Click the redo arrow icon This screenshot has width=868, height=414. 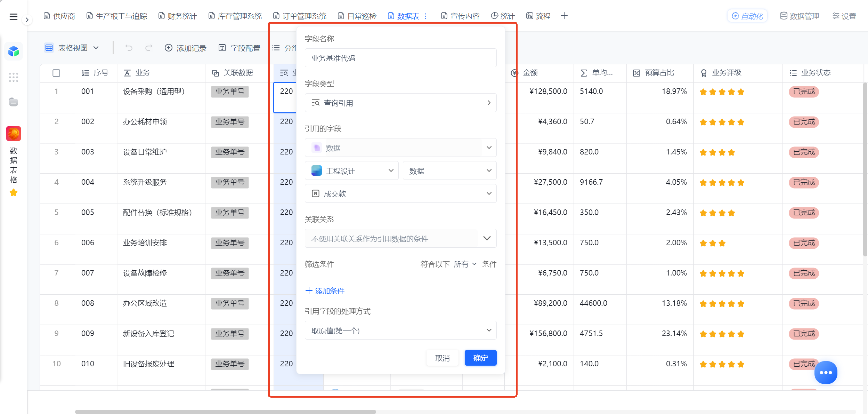coord(148,48)
